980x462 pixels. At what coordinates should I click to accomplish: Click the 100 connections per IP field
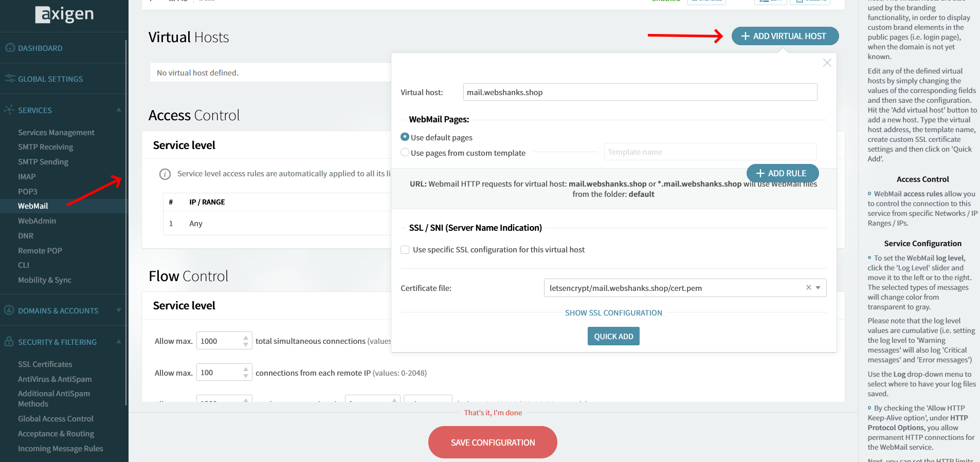click(x=224, y=373)
